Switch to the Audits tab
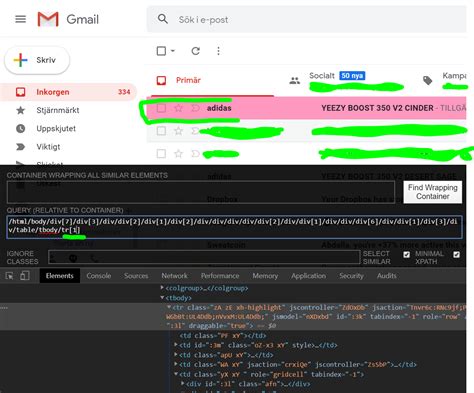Image resolution: width=474 pixels, height=393 pixels. coord(387,276)
